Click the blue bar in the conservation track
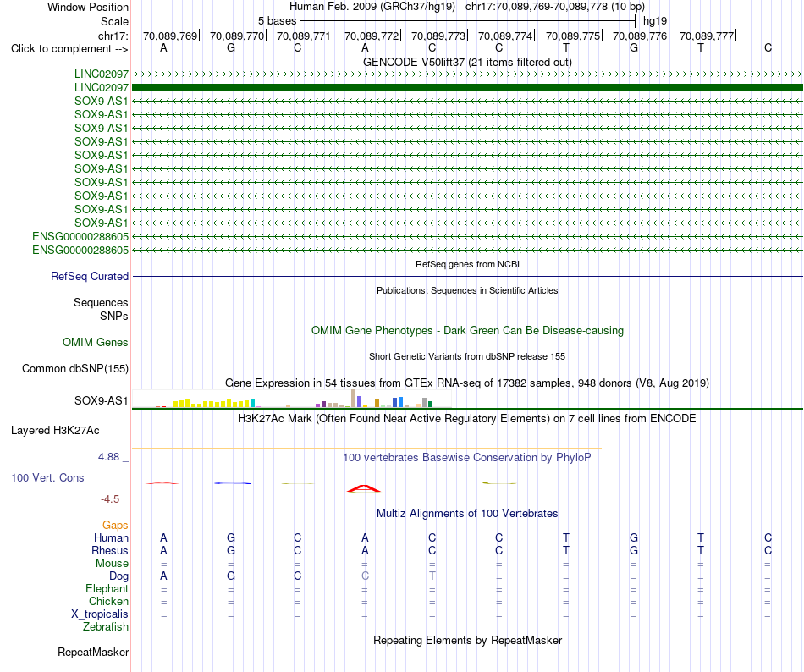The width and height of the screenshot is (804, 672). click(x=232, y=483)
